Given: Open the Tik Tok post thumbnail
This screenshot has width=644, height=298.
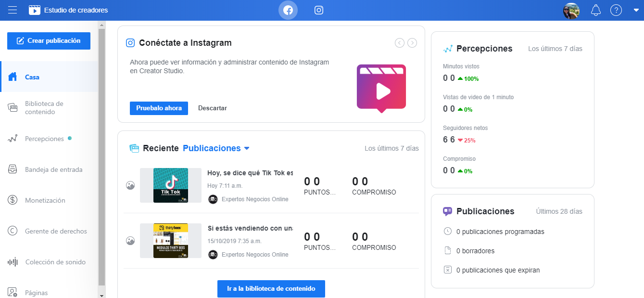Looking at the screenshot, I should pos(171,185).
